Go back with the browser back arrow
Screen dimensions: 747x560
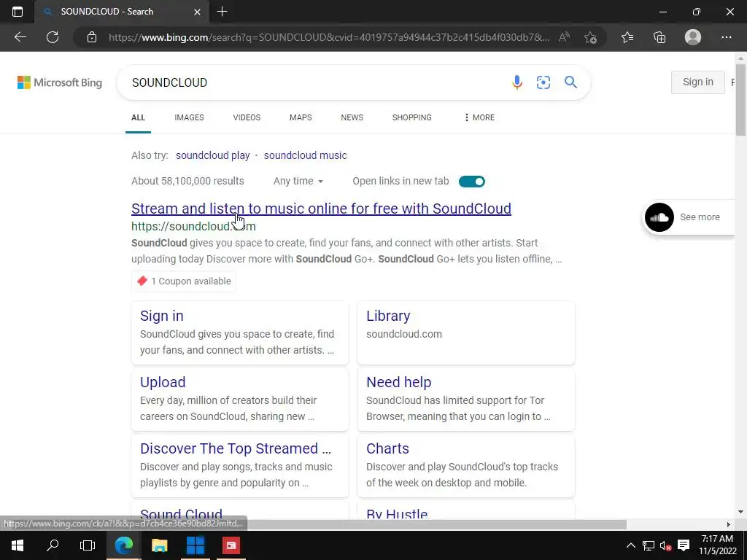pyautogui.click(x=20, y=37)
